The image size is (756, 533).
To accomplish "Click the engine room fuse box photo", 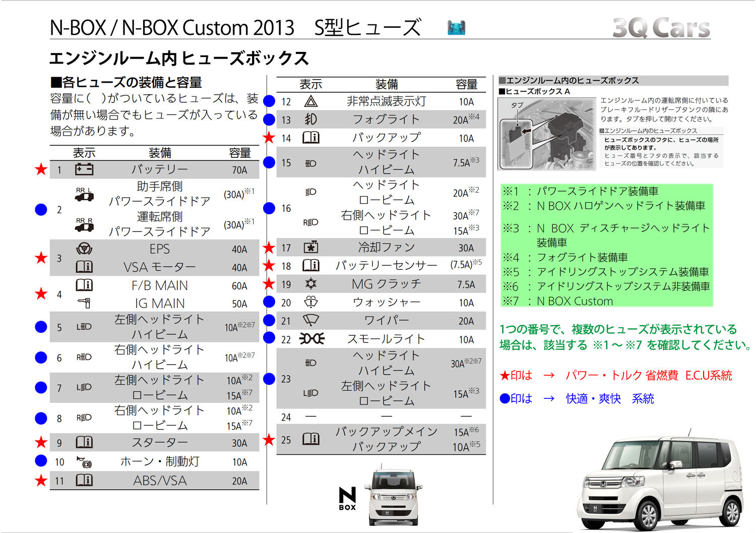I will 547,134.
